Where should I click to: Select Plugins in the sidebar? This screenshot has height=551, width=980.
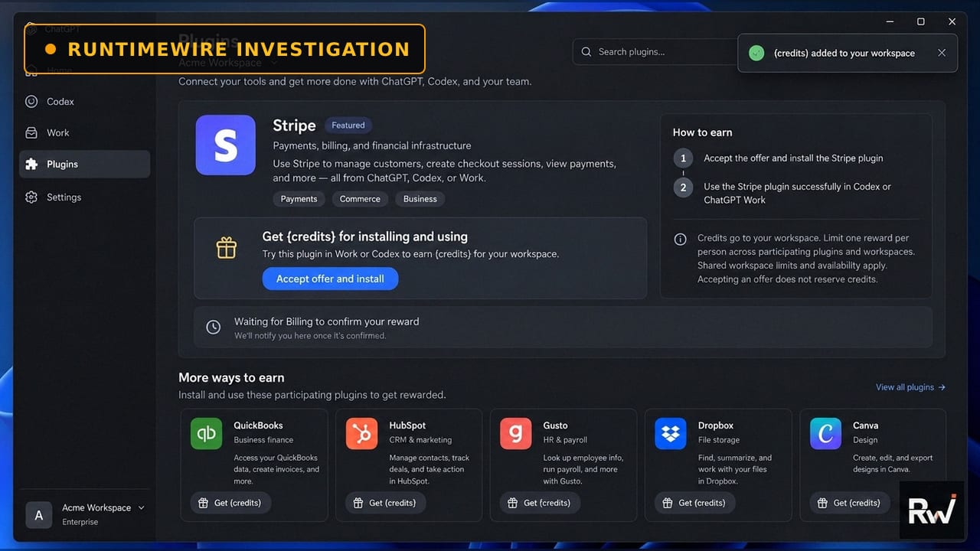[x=85, y=164]
